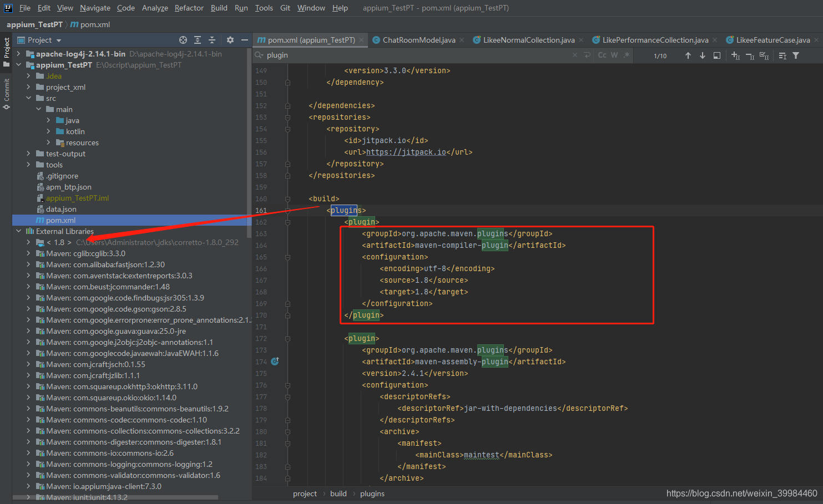Expand apache-log4j-2.14.1-bin project node
Screen dimensions: 823x504
[18, 54]
